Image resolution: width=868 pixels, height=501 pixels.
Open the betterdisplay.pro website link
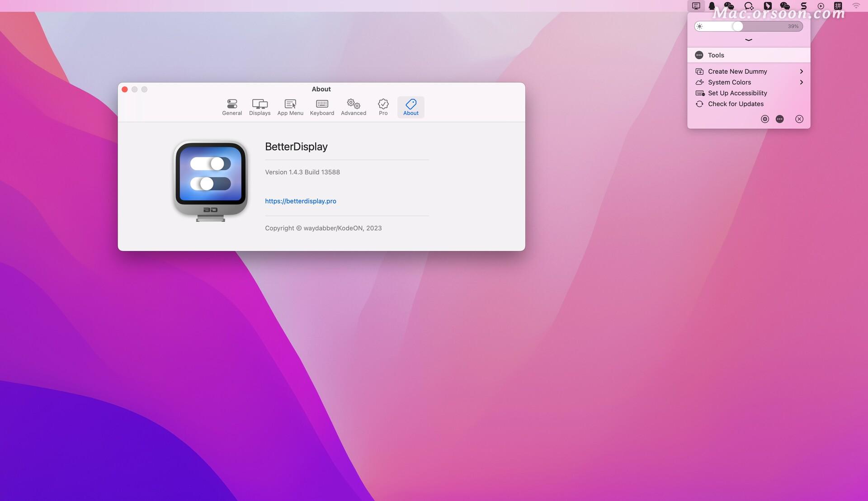pos(301,201)
